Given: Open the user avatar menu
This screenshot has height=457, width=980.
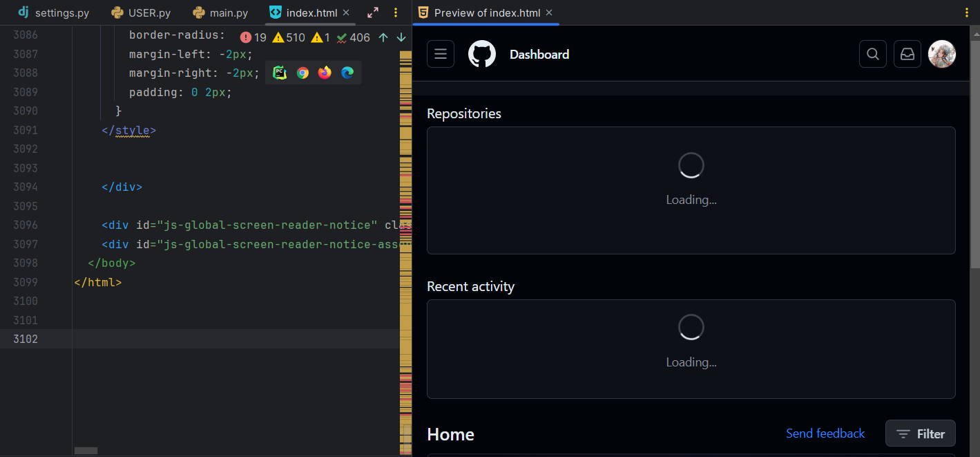Looking at the screenshot, I should [x=942, y=54].
